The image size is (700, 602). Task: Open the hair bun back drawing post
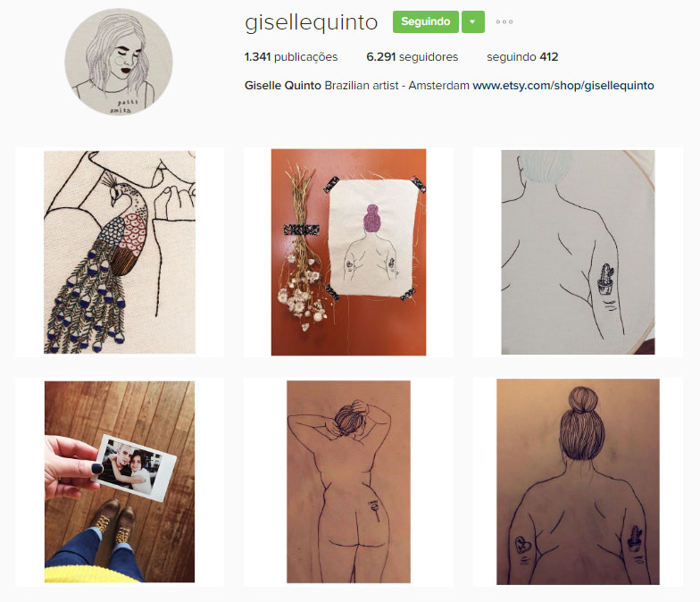pyautogui.click(x=579, y=482)
